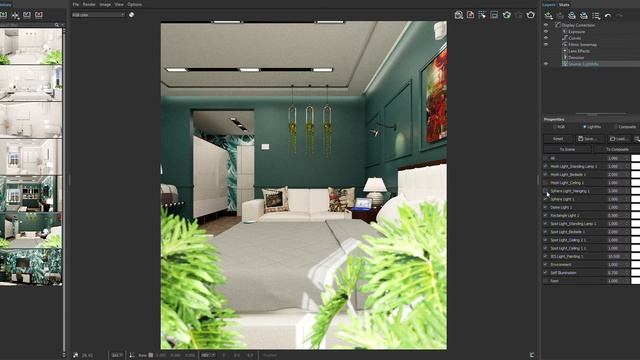Viewport: 640px width, 360px height.
Task: Click the region render camera icon
Action: (x=459, y=15)
